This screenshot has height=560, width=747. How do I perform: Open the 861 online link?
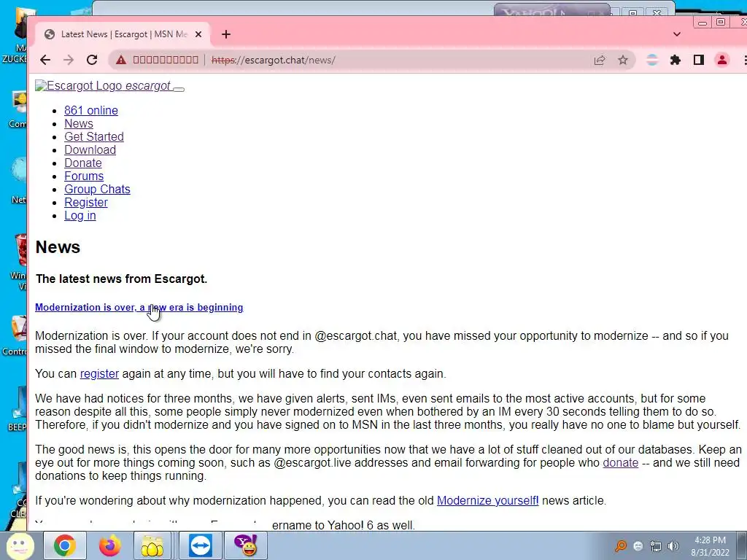click(x=91, y=111)
